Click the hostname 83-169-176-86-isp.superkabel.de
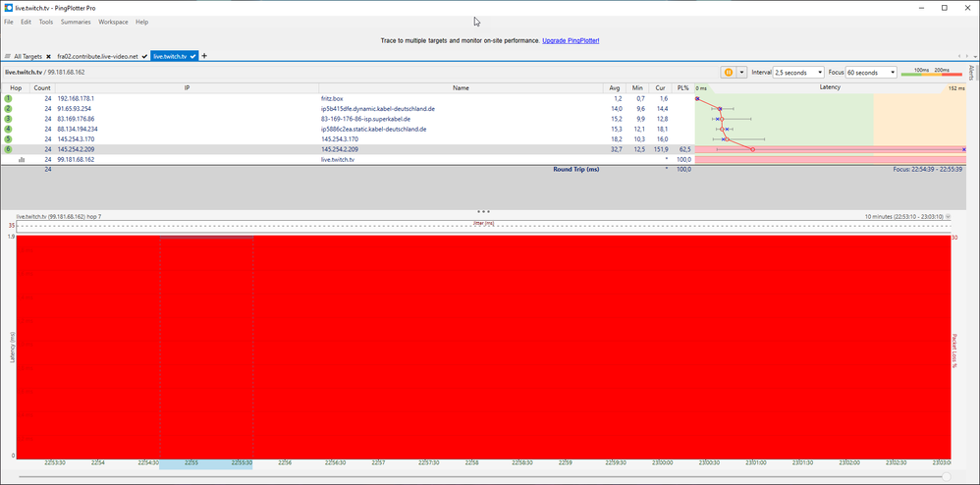The height and width of the screenshot is (485, 980). [x=364, y=119]
